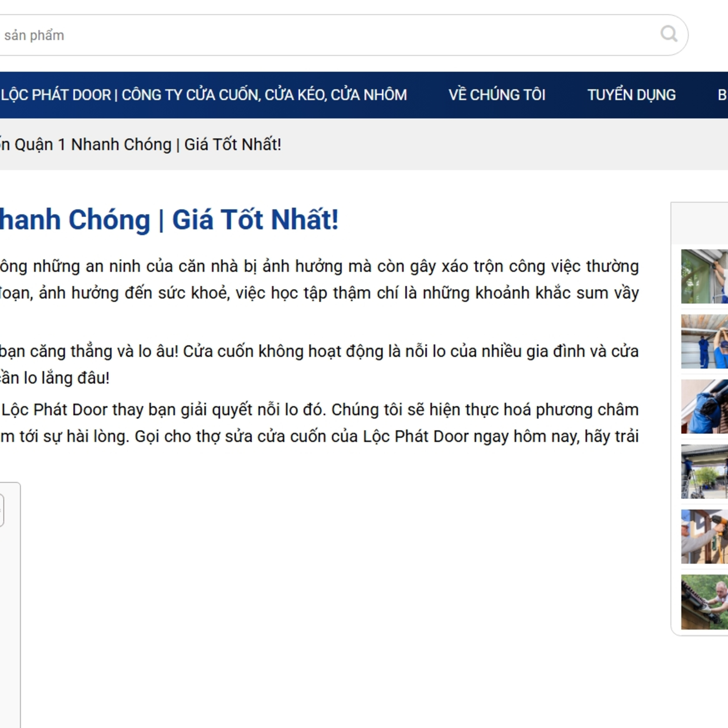This screenshot has height=728, width=728.
Task: Click the paragraph line beginning "Lộc Phát Door thay bạn"
Action: point(320,410)
